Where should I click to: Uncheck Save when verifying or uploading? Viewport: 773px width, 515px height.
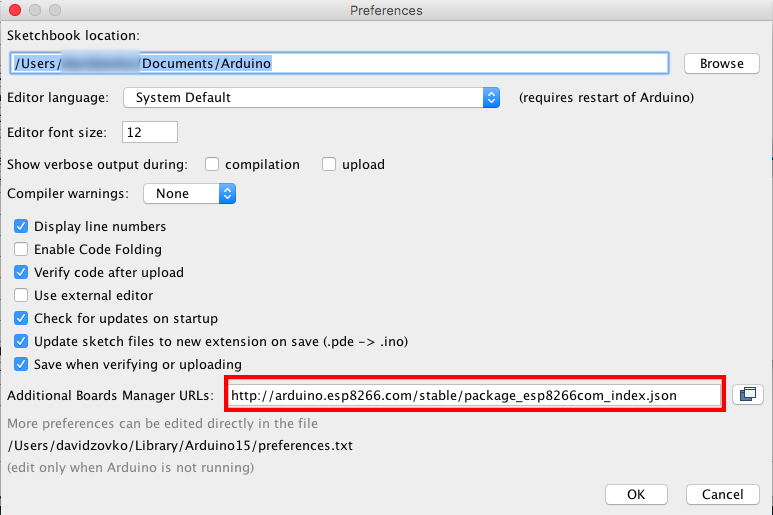click(x=21, y=364)
